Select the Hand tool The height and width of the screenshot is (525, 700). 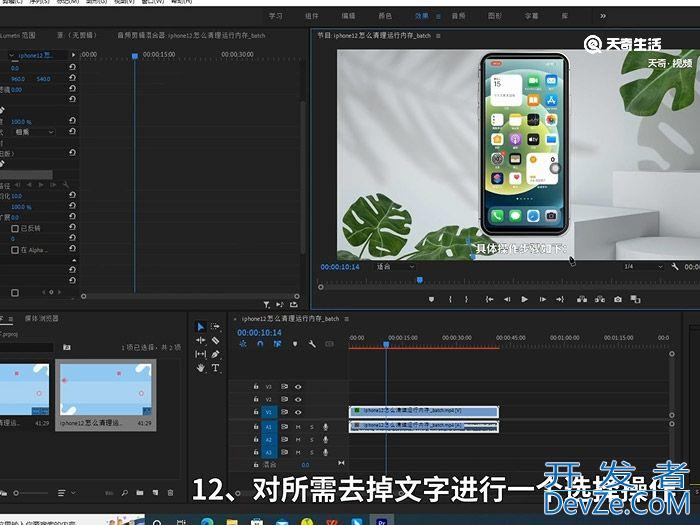[x=200, y=368]
